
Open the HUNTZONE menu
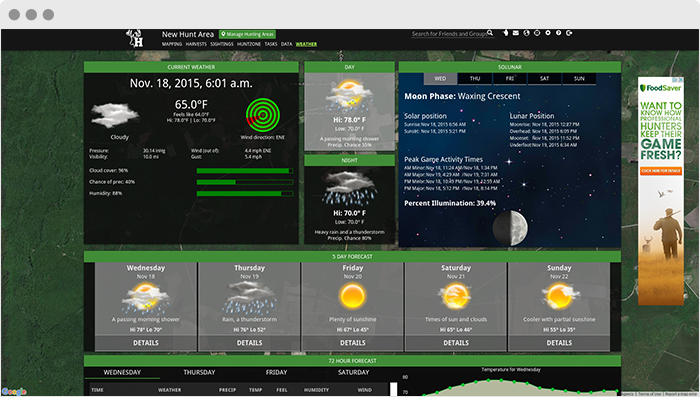click(x=249, y=44)
